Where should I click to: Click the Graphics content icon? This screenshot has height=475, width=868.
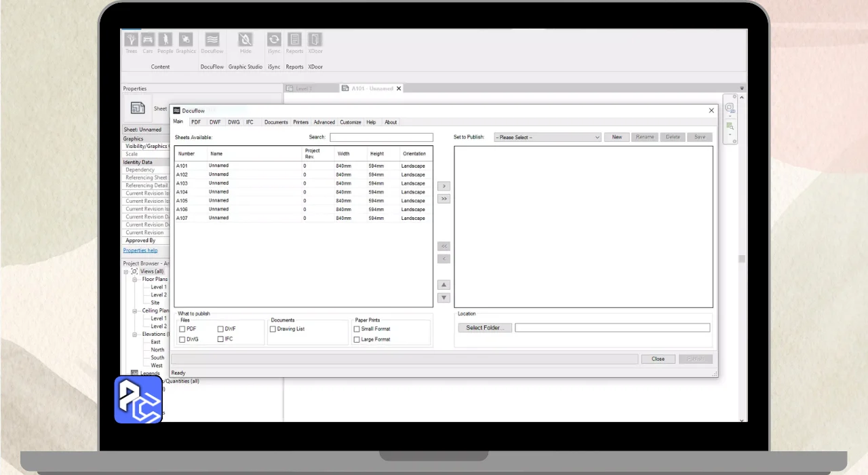(x=186, y=40)
